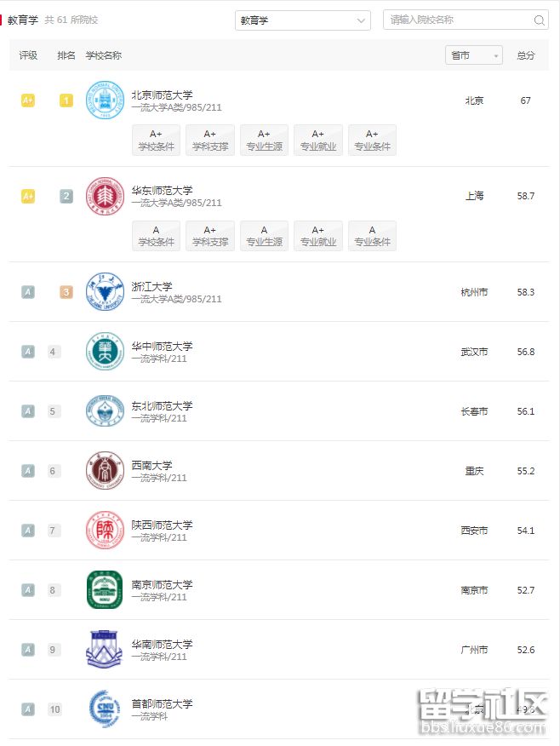The image size is (560, 746).
Task: Click the South China Normal University logo
Action: click(x=104, y=650)
